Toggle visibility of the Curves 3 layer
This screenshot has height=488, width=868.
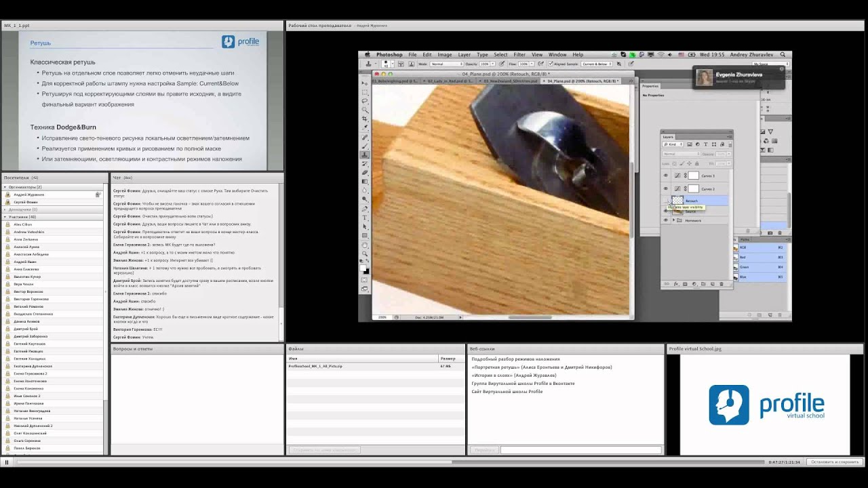(x=666, y=176)
